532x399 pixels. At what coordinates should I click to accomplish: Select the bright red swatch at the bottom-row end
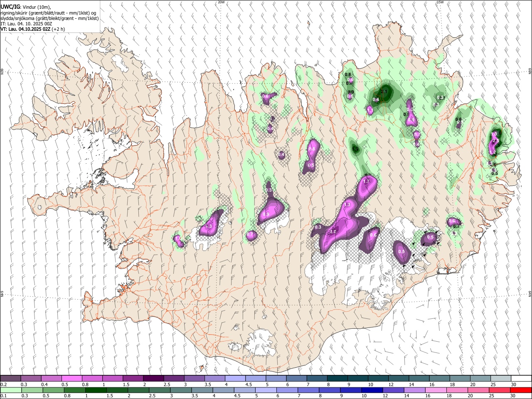pyautogui.click(x=521, y=390)
